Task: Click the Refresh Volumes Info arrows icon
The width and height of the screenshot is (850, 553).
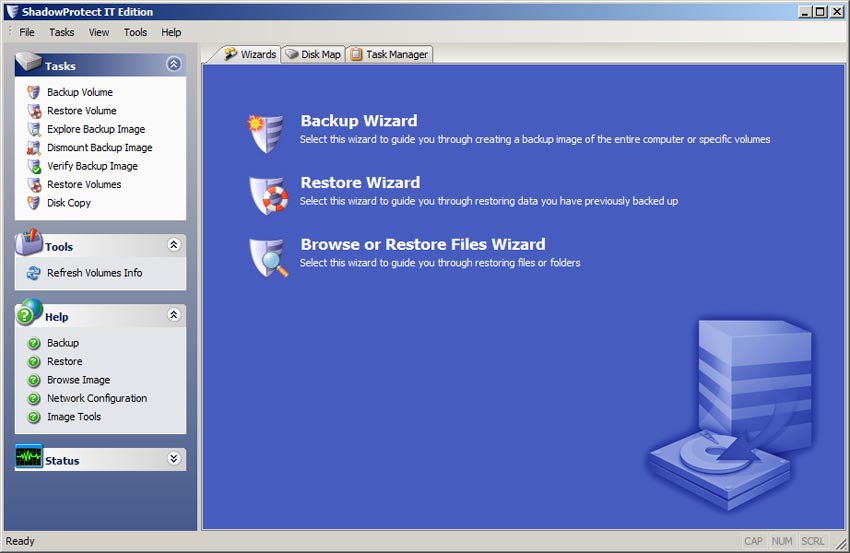Action: (x=34, y=273)
